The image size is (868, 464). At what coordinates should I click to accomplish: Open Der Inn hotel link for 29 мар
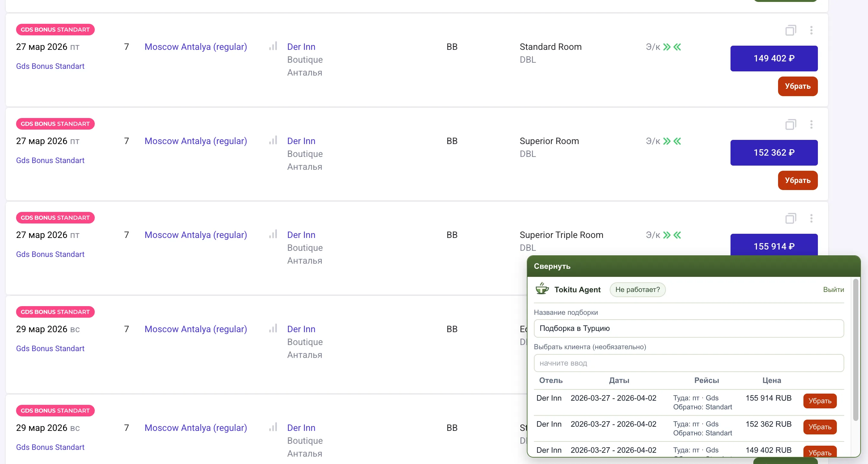pos(301,329)
